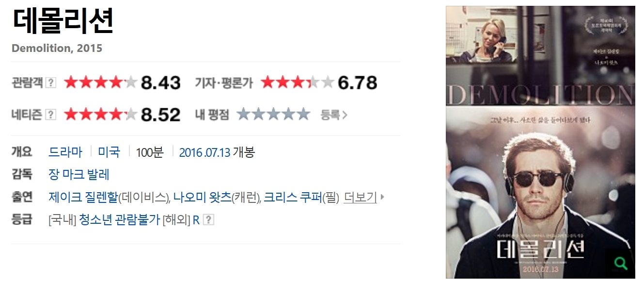Open the Demolition movie poster thumbnail

pyautogui.click(x=540, y=142)
